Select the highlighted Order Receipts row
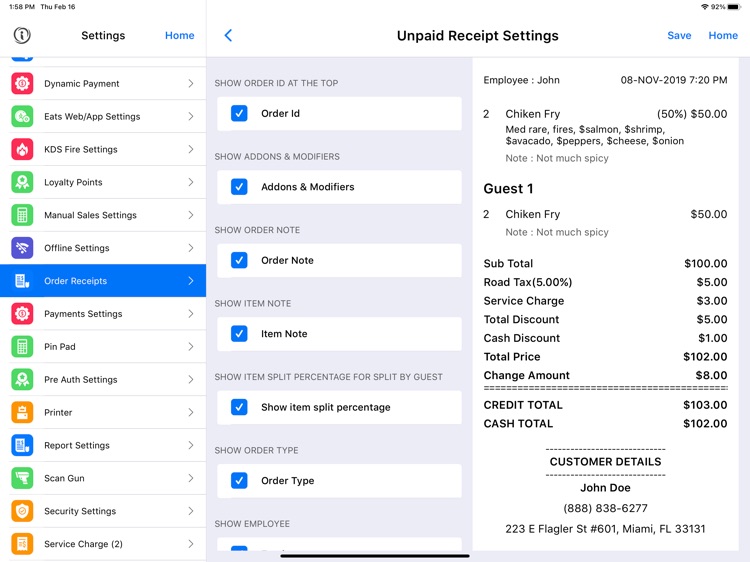 pos(103,281)
